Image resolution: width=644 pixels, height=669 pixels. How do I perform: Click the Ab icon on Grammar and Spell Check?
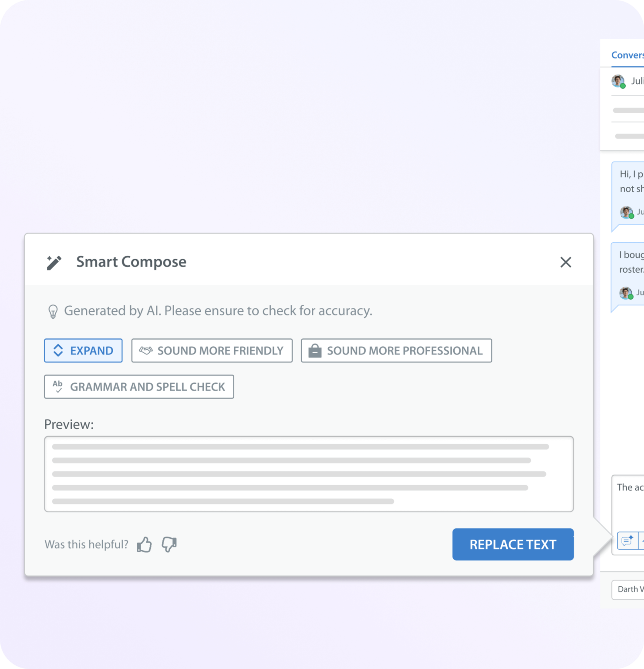point(58,386)
